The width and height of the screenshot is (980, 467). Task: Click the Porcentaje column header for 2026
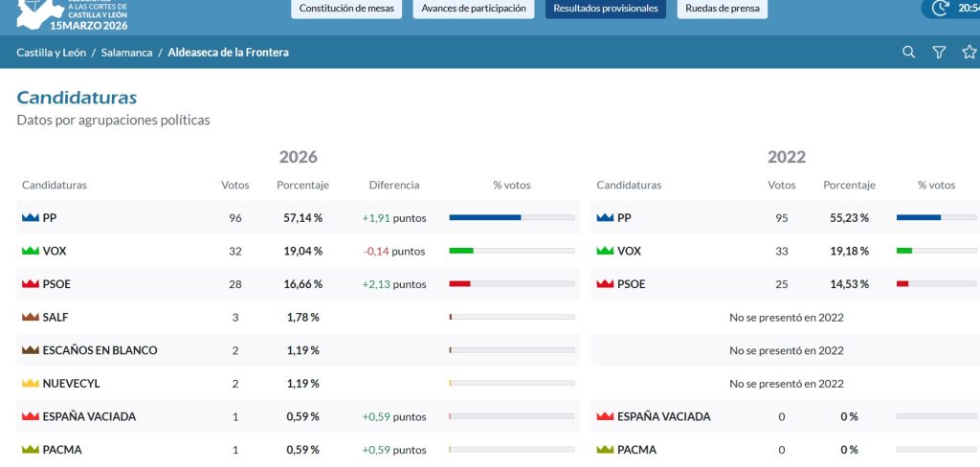303,185
